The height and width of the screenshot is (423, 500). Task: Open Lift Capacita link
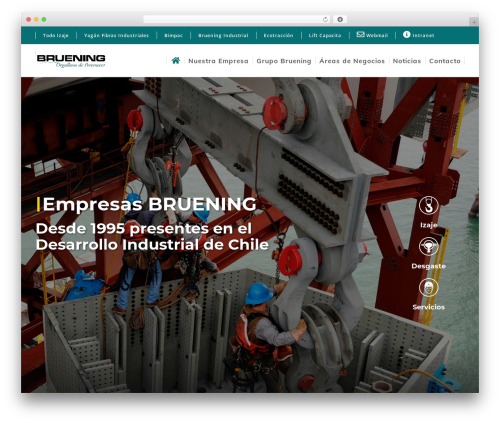(325, 35)
